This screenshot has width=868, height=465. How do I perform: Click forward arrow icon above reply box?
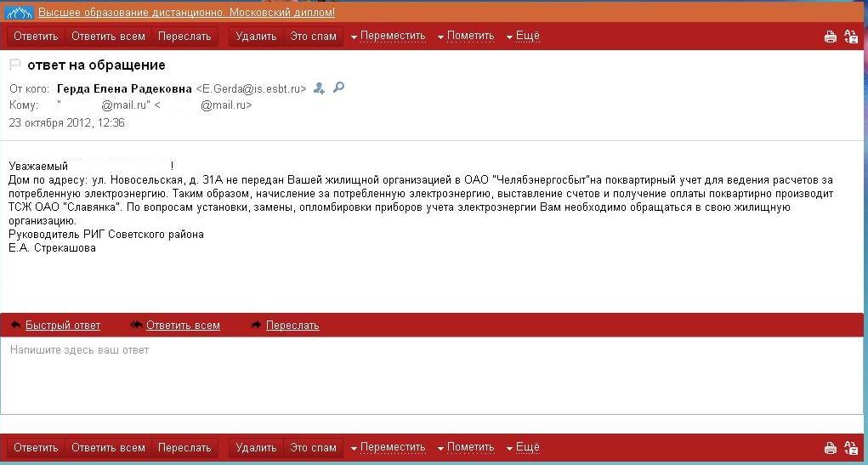tap(256, 325)
